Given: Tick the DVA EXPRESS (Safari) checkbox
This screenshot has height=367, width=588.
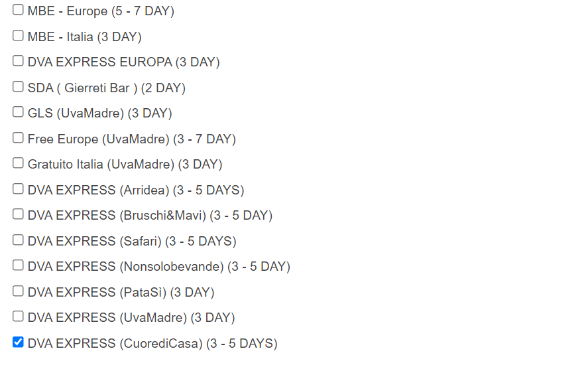Looking at the screenshot, I should click(18, 240).
